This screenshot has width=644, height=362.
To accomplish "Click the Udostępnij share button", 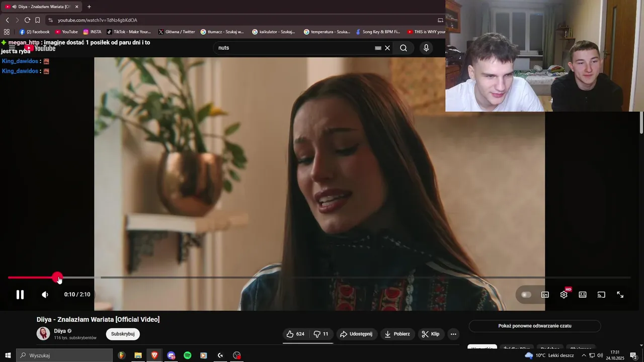I will (356, 334).
